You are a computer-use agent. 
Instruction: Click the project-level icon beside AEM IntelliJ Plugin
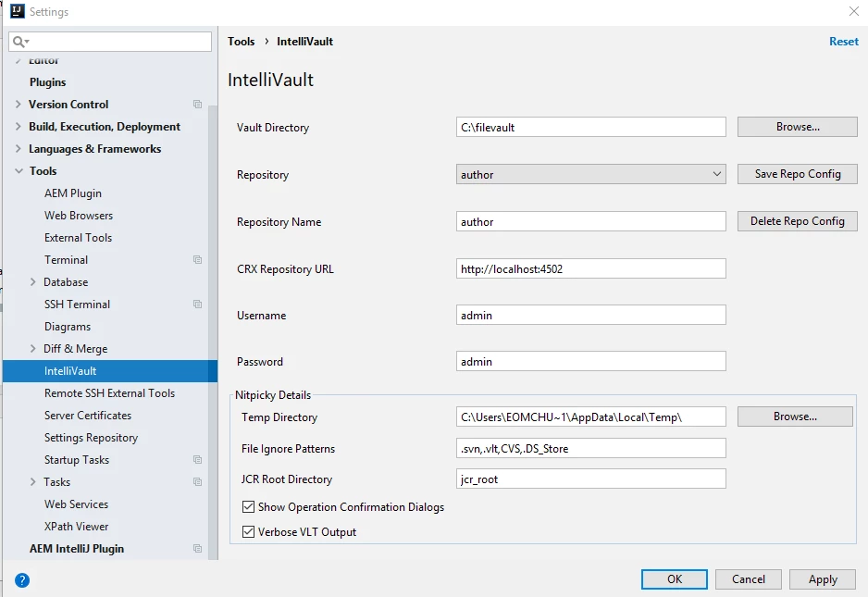(x=198, y=548)
